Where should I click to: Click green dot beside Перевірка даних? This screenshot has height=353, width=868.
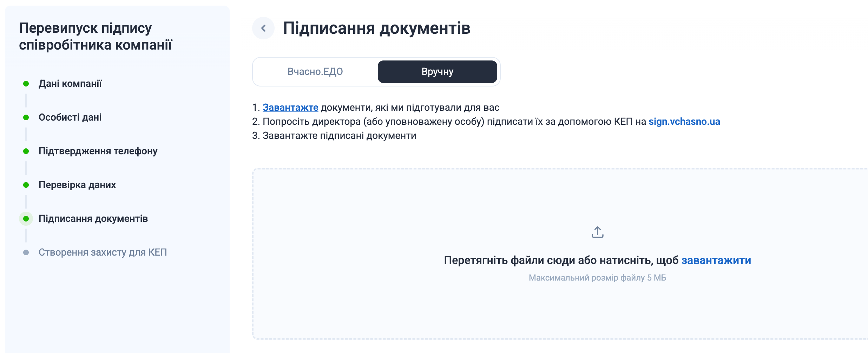[x=26, y=185]
